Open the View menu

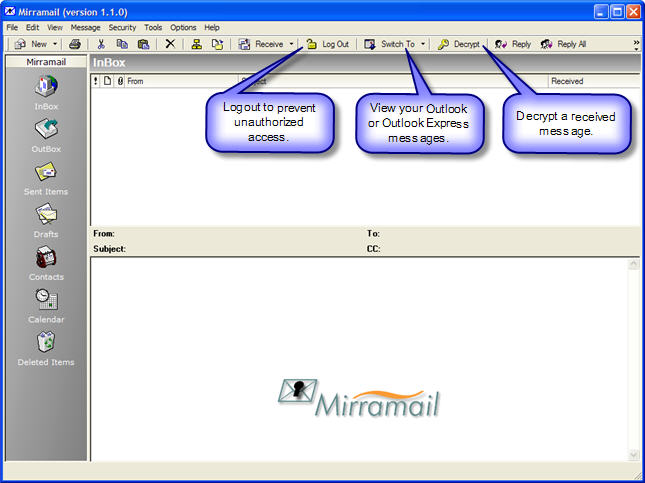[55, 28]
